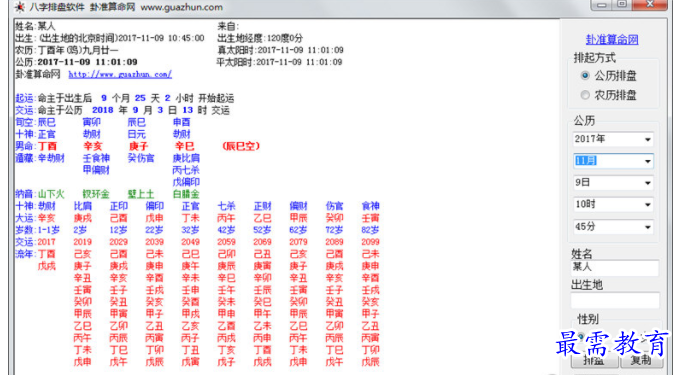Screen dimensions: 677x375
Task: Click the 姓名:某人 line in results
Action: click(x=35, y=26)
